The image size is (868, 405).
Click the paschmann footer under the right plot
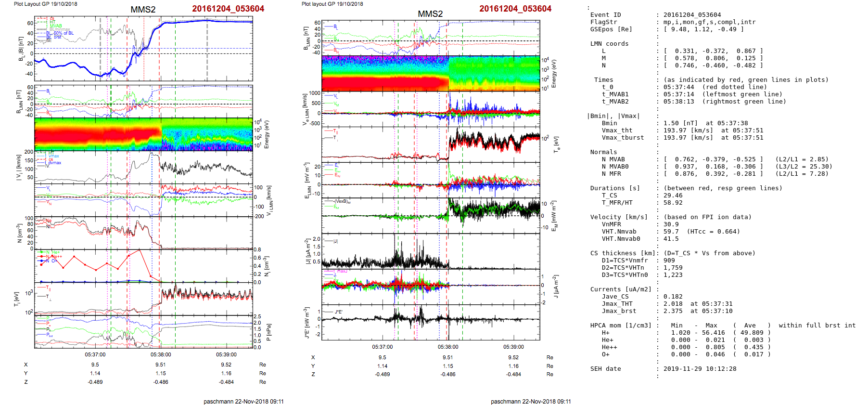pyautogui.click(x=531, y=401)
